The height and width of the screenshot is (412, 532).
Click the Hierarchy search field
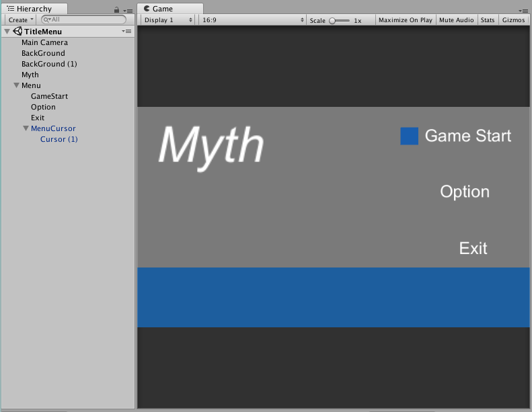click(x=83, y=19)
